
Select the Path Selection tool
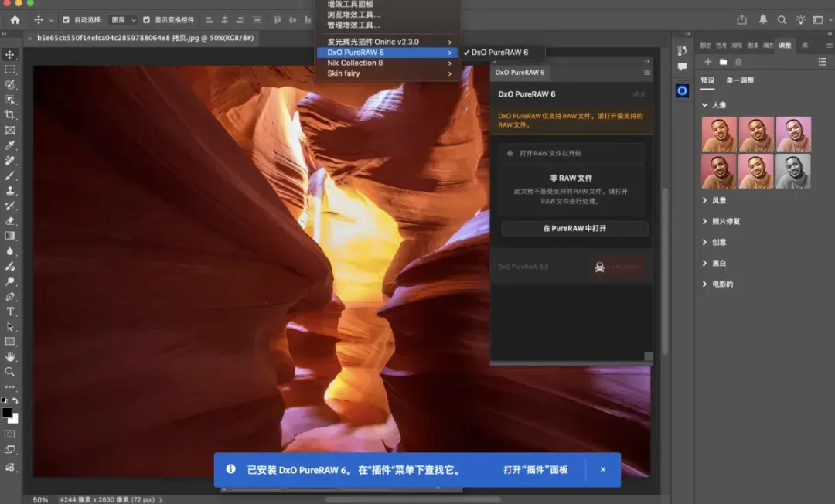coord(9,327)
